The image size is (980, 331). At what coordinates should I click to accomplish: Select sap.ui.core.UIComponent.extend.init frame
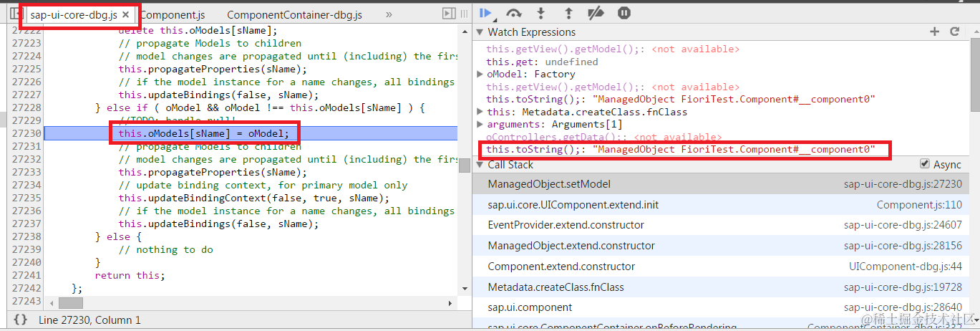pos(722,205)
